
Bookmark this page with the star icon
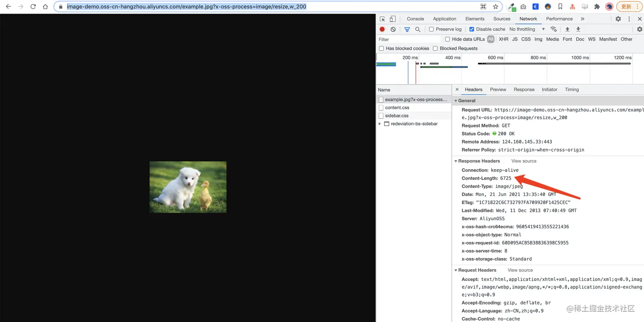(x=495, y=7)
